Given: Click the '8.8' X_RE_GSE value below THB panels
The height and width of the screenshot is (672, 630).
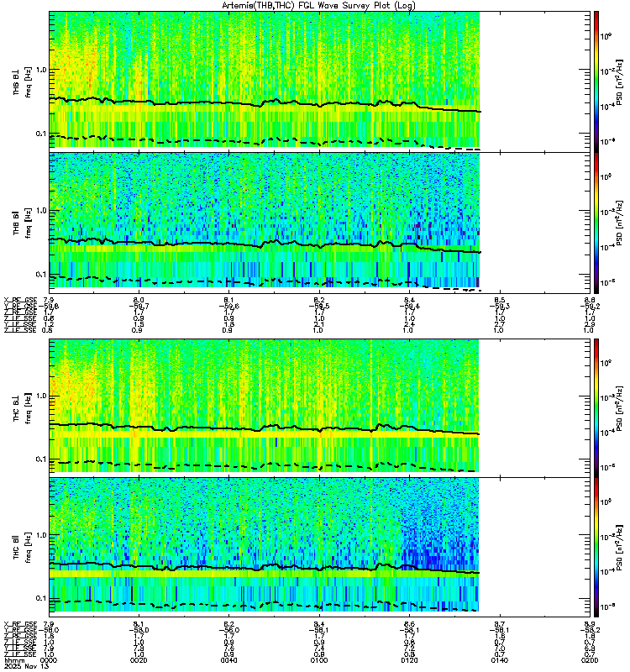Looking at the screenshot, I should [x=590, y=300].
